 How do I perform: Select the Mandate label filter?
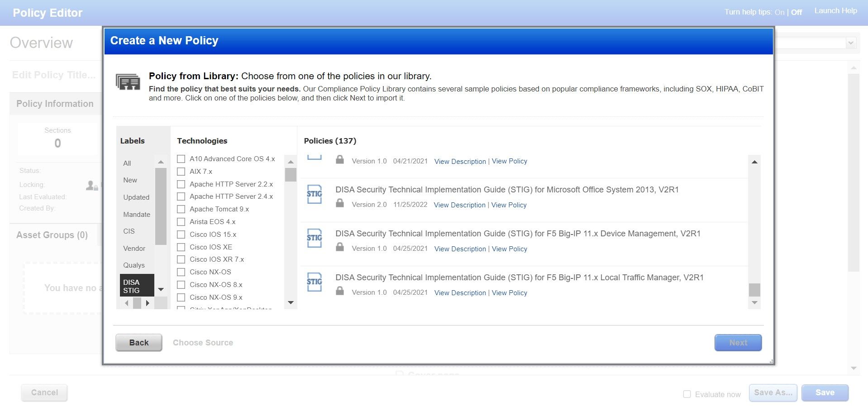pos(137,215)
